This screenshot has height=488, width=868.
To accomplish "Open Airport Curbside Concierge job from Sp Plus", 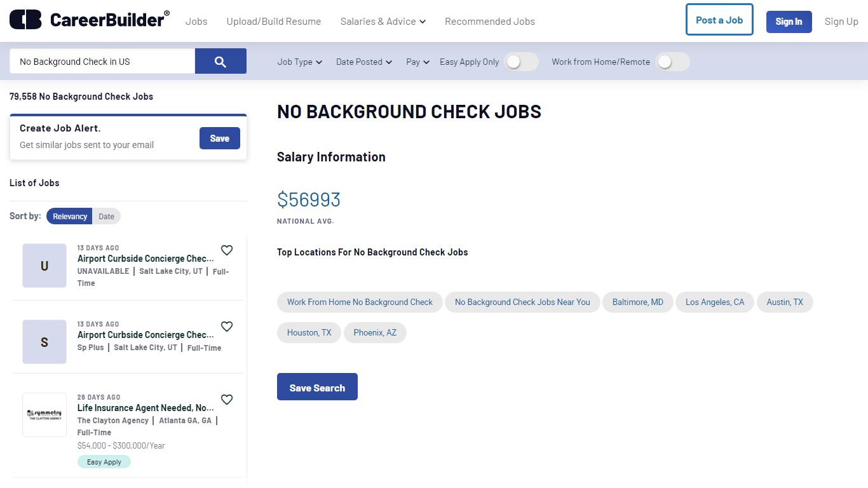I will tap(146, 335).
